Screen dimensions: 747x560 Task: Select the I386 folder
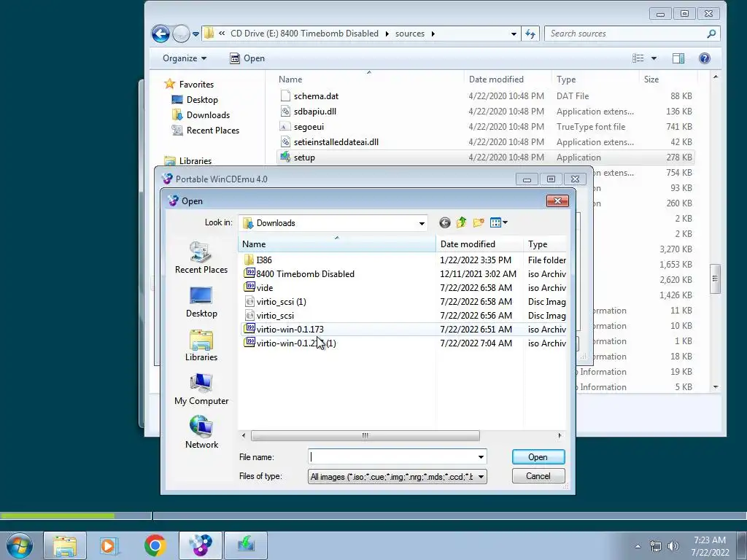pos(264,260)
